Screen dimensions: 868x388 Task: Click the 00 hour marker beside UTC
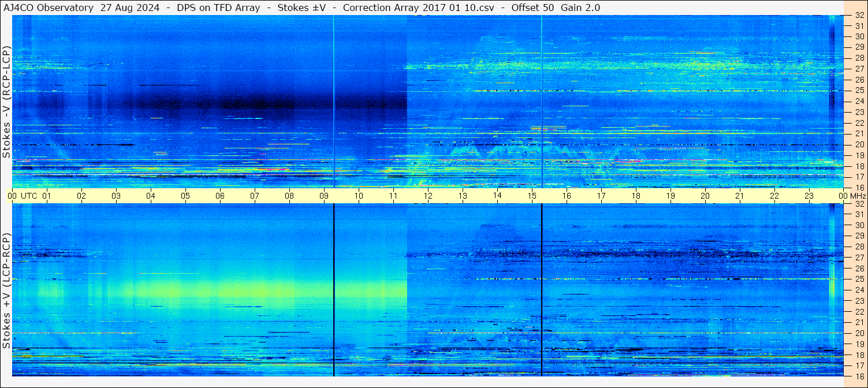[x=12, y=196]
